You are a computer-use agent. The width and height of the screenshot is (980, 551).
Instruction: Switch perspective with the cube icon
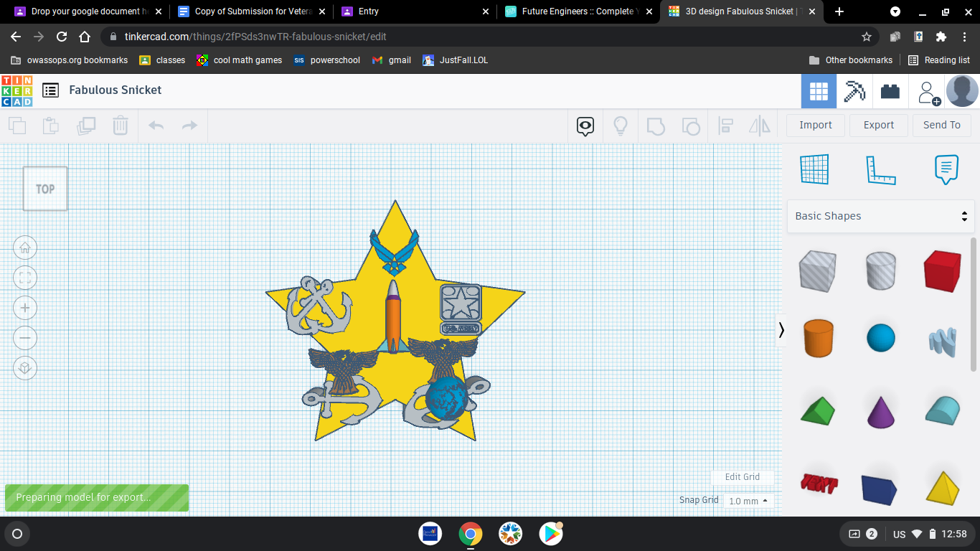click(x=25, y=368)
